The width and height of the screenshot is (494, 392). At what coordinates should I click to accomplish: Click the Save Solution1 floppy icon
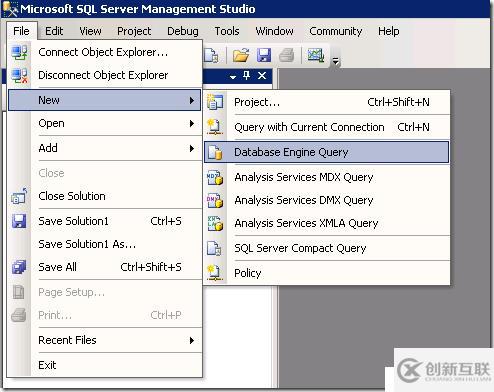pyautogui.click(x=19, y=221)
